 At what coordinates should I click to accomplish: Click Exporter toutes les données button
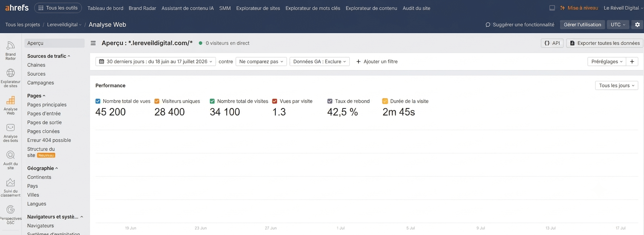604,43
